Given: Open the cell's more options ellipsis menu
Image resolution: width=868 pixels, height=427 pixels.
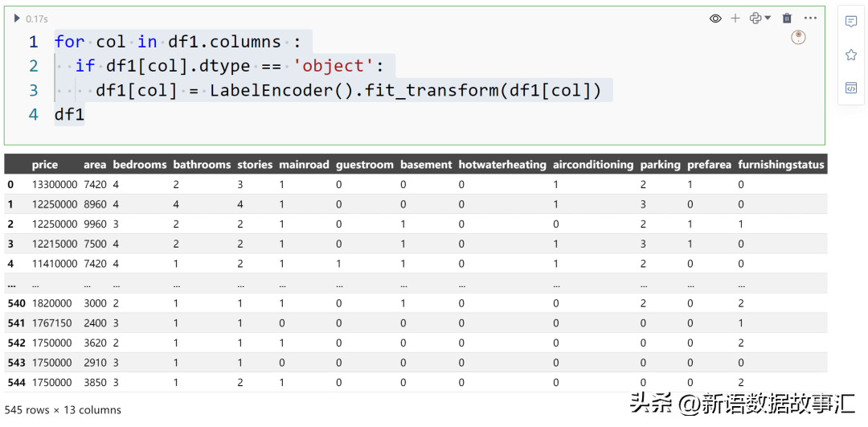Looking at the screenshot, I should (x=810, y=18).
